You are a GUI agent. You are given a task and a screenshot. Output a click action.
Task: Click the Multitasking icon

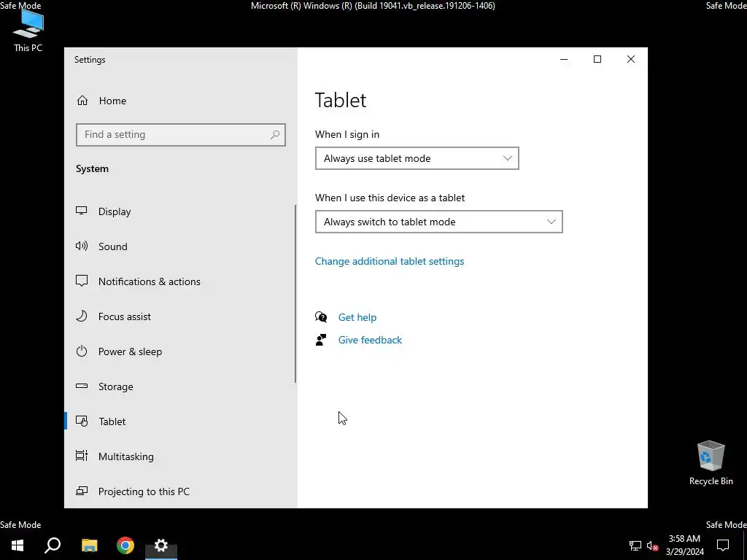82,456
